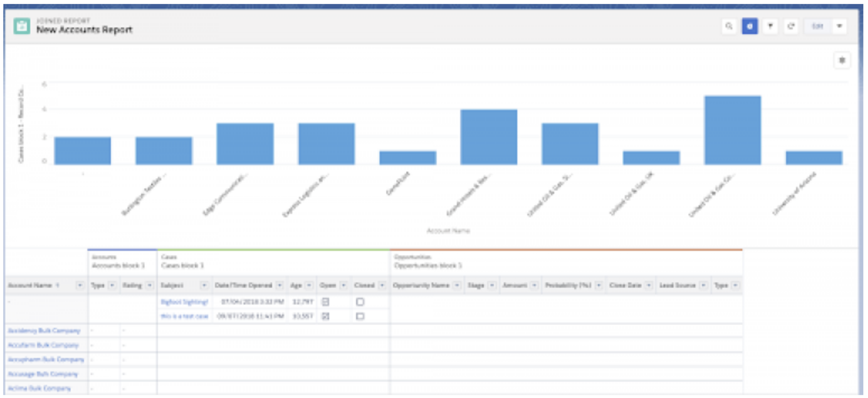
Task: Check the Closed box for the test case row
Action: click(x=360, y=317)
